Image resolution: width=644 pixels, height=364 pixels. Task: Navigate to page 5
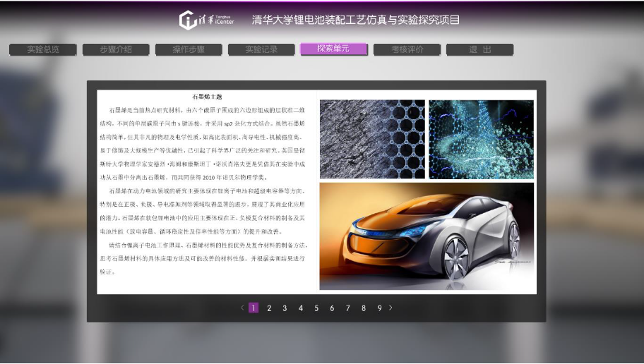[316, 308]
